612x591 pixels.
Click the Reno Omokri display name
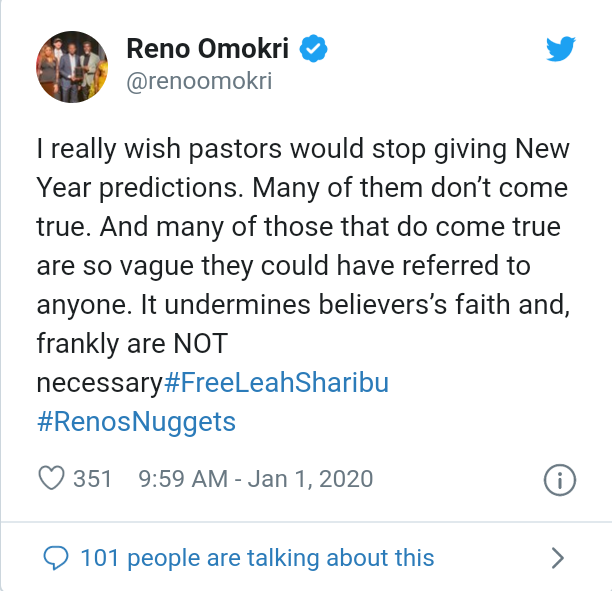click(x=208, y=49)
